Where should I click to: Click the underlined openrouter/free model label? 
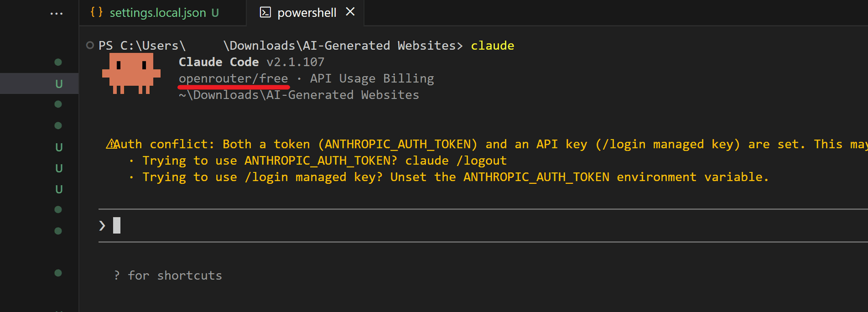click(x=233, y=79)
